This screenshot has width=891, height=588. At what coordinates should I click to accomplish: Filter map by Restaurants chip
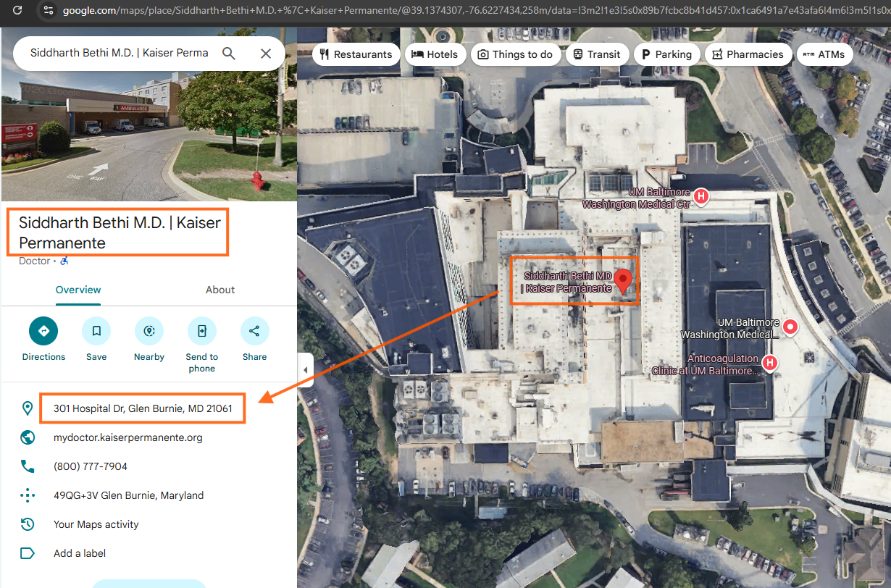point(356,54)
